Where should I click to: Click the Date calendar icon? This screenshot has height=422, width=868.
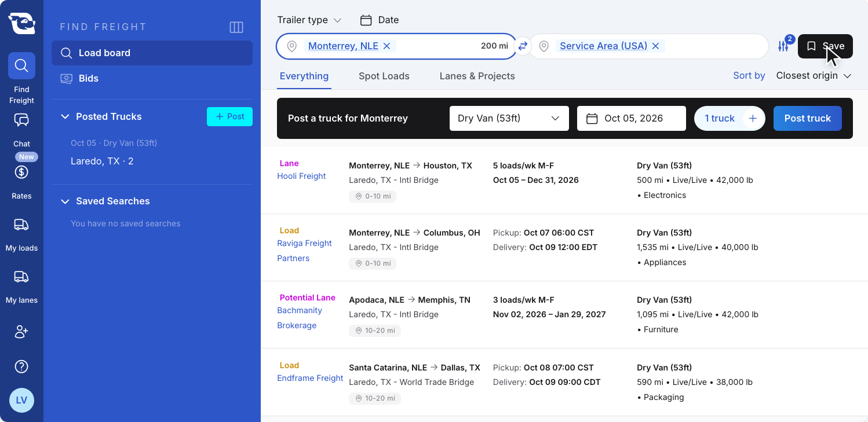click(366, 20)
